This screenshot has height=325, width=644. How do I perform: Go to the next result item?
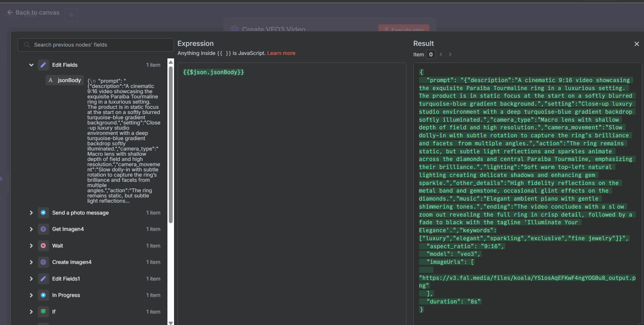450,54
